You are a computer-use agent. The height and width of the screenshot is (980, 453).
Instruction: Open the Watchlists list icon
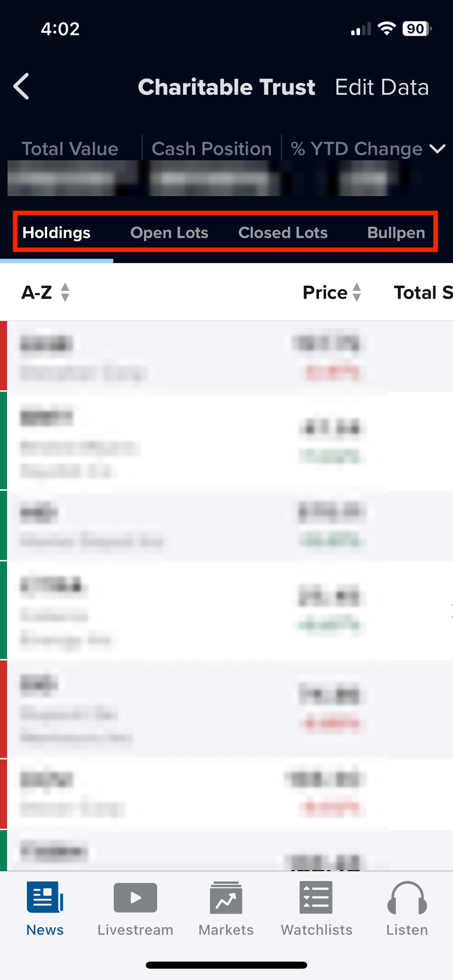(316, 898)
